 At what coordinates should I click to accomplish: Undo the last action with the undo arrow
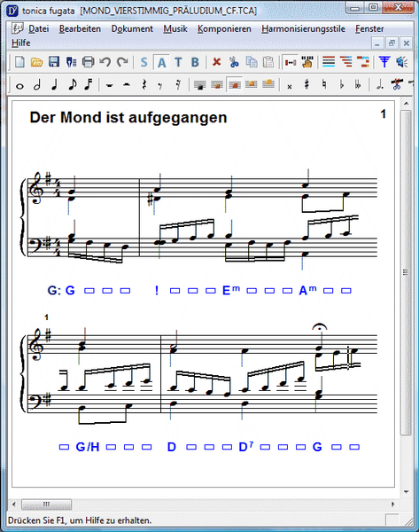(105, 62)
